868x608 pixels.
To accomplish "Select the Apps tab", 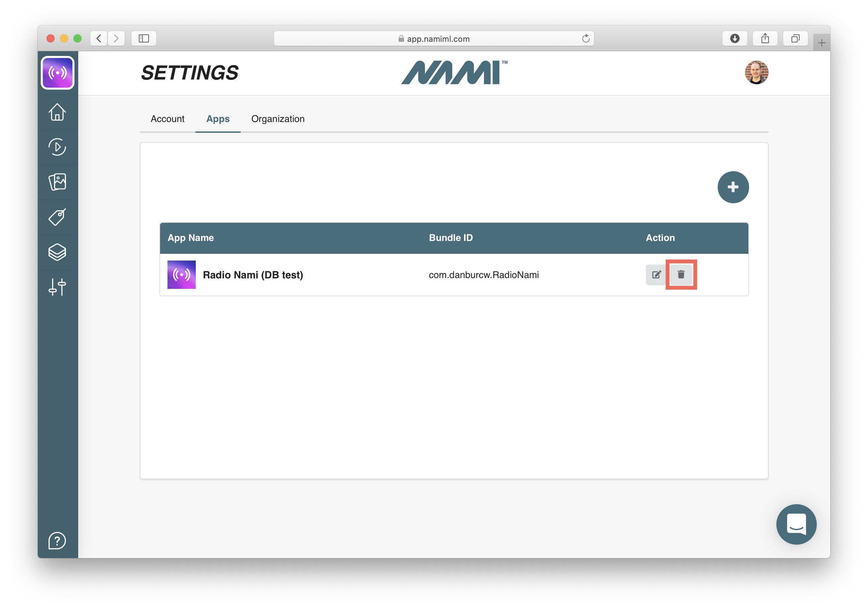I will pos(218,119).
